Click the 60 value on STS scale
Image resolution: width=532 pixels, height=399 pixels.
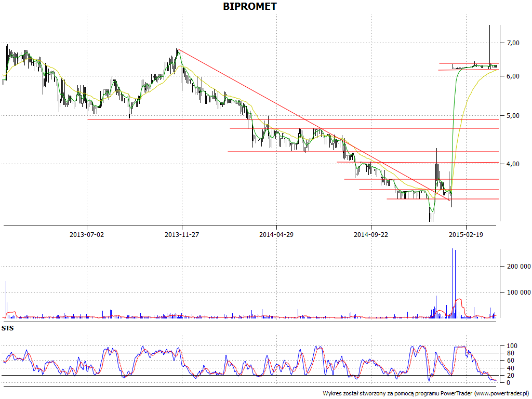tap(511, 361)
